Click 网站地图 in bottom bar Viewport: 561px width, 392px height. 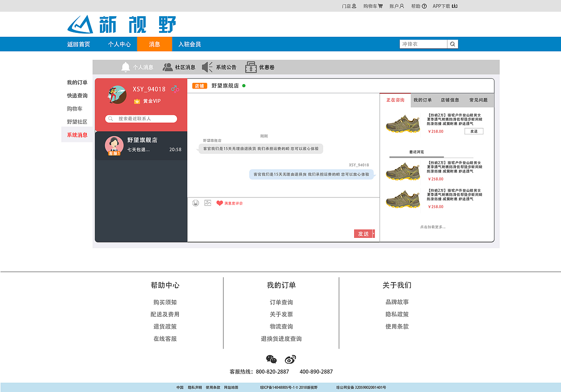pyautogui.click(x=231, y=388)
